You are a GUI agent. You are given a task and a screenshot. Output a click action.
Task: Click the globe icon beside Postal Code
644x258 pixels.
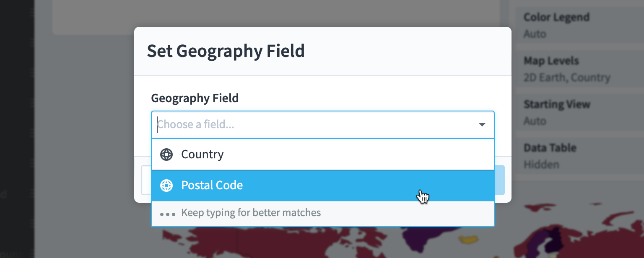(x=166, y=186)
